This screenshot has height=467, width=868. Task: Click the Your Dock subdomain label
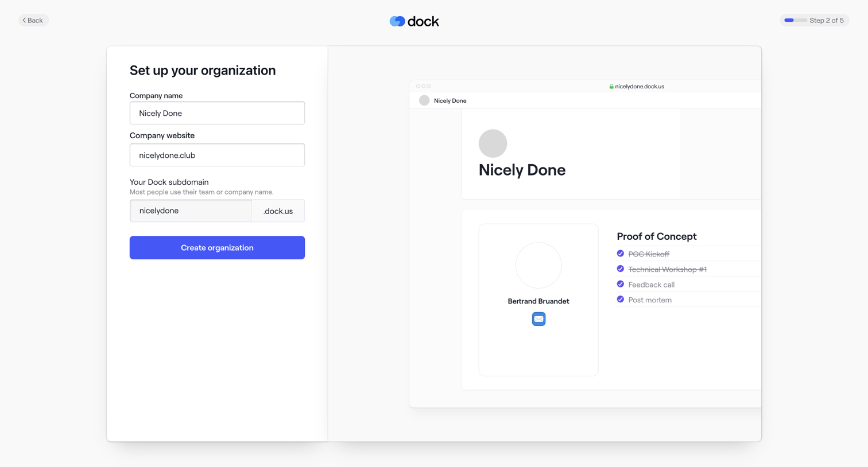tap(169, 182)
